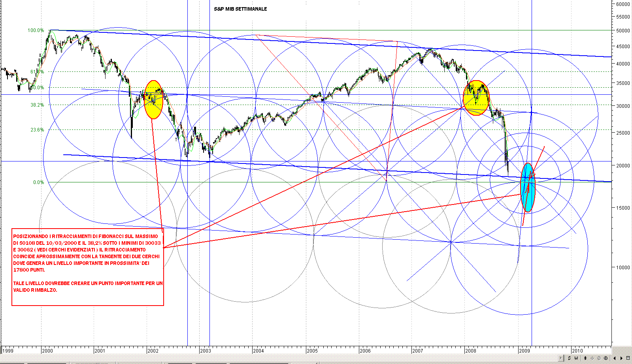Viewport: 632px width, 364px height.
Task: Click the four-way move crosshair icon
Action: pyautogui.click(x=592, y=358)
